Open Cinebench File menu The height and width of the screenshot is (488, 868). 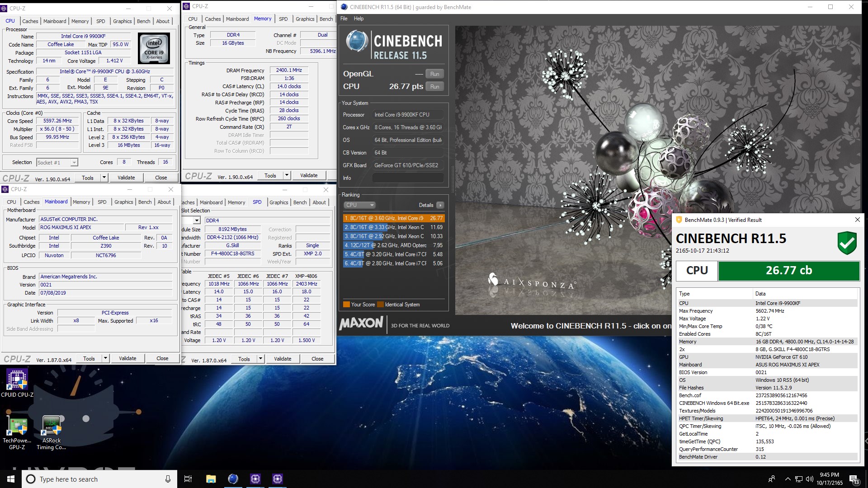point(344,19)
